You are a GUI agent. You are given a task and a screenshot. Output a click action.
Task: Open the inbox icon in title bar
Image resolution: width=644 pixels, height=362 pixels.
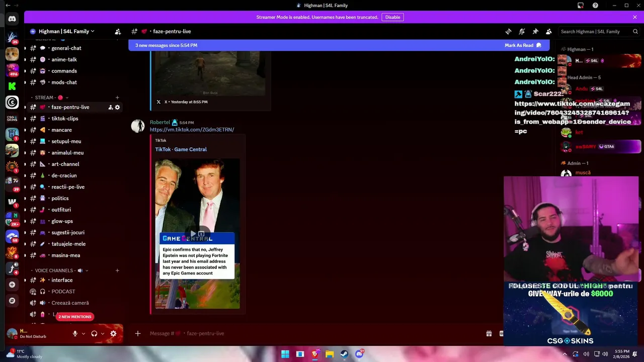[x=581, y=6]
